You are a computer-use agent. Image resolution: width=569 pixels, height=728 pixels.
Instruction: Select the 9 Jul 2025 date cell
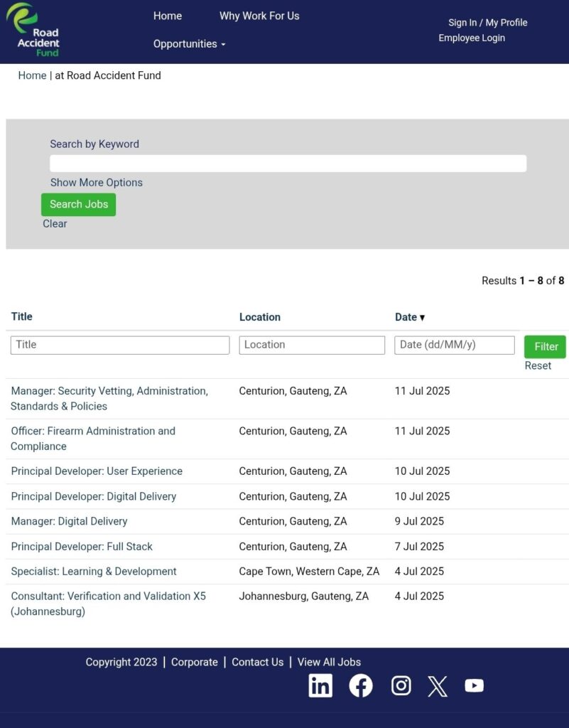419,521
